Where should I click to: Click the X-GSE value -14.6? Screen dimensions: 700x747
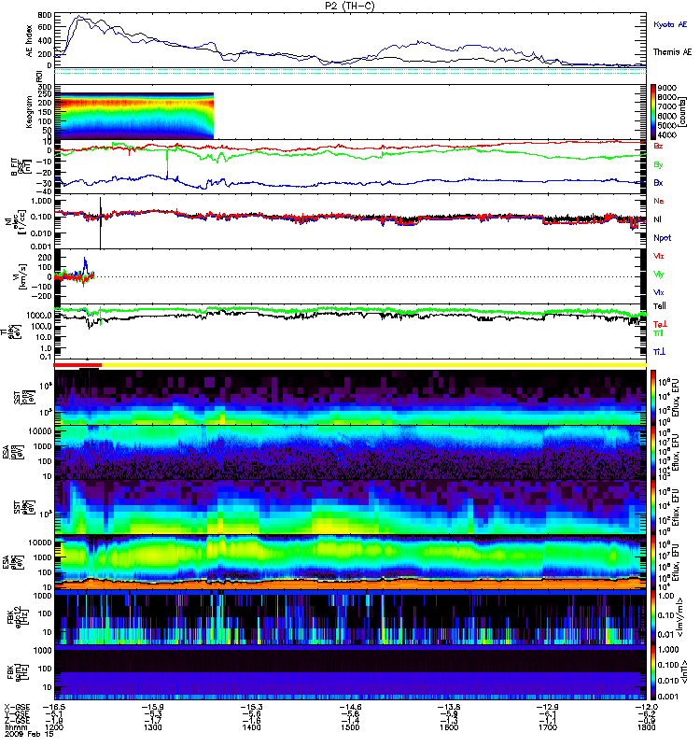pyautogui.click(x=350, y=707)
